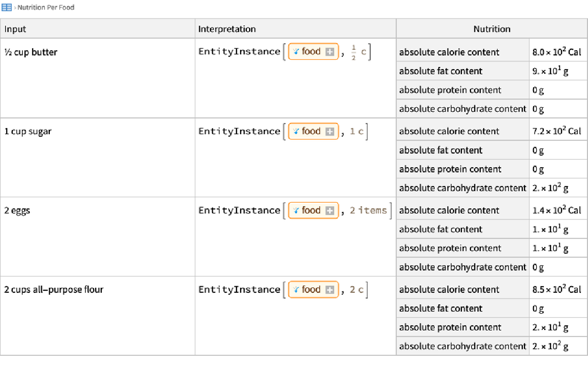Click the "2 eggs" input cell
The width and height of the screenshot is (588, 367).
click(17, 210)
